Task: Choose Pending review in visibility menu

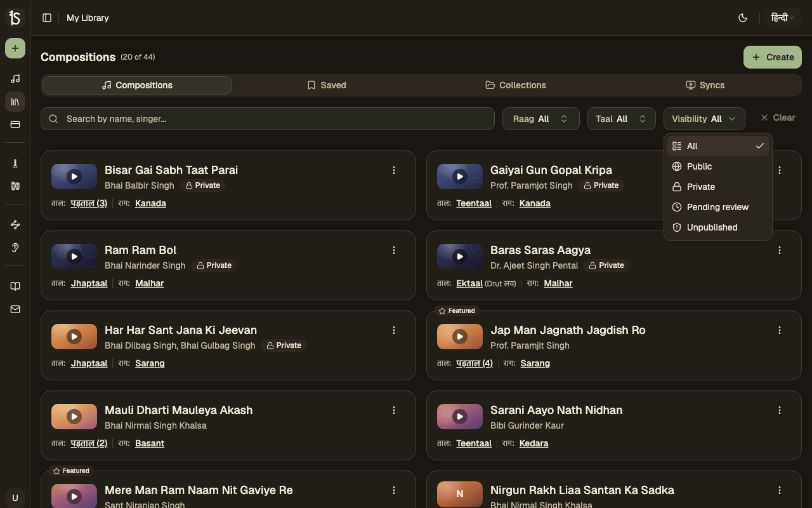Action: [718, 207]
